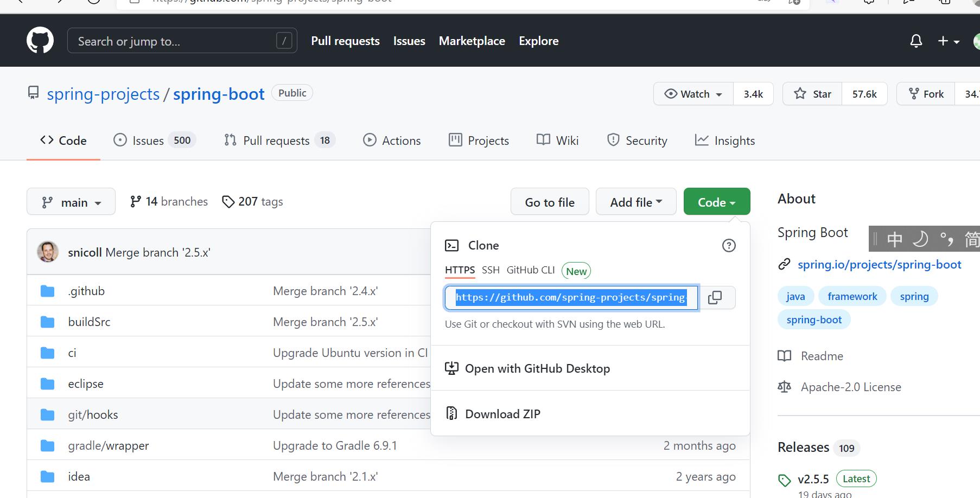Copy the clone URL to clipboard
The image size is (980, 498).
coord(715,297)
